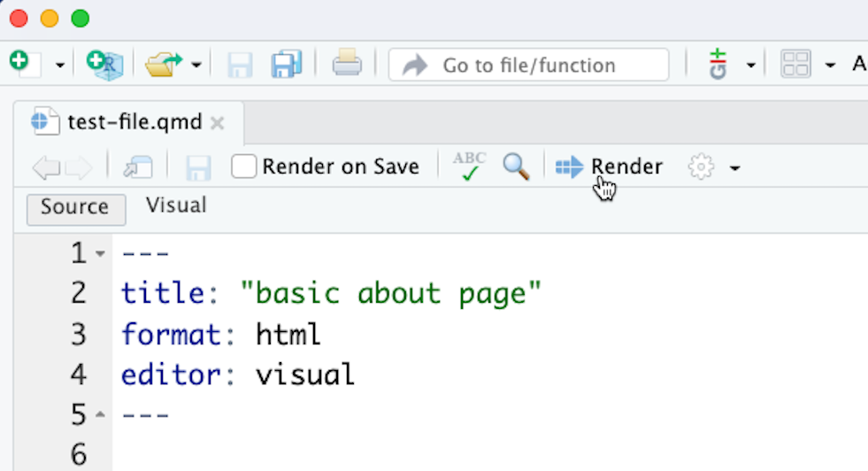Screen dimensions: 868x471
Task: Click the Create a Project icon
Action: click(x=103, y=65)
